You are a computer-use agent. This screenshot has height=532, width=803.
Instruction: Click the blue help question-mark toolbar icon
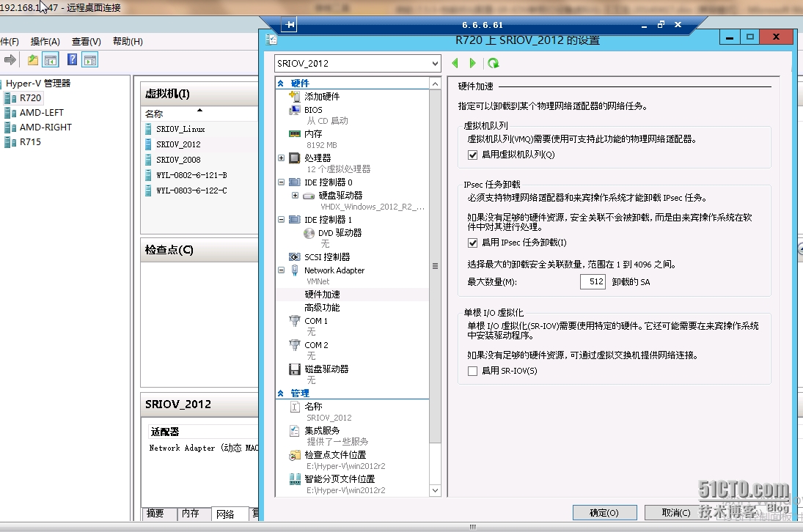[72, 59]
